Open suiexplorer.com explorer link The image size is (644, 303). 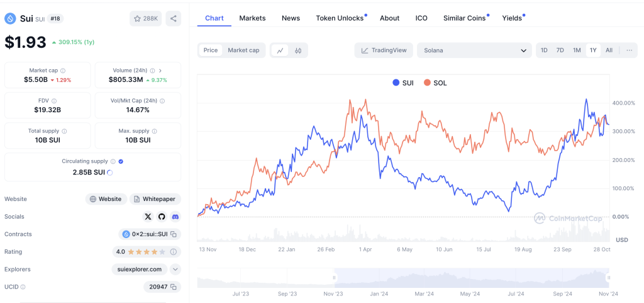pyautogui.click(x=140, y=269)
